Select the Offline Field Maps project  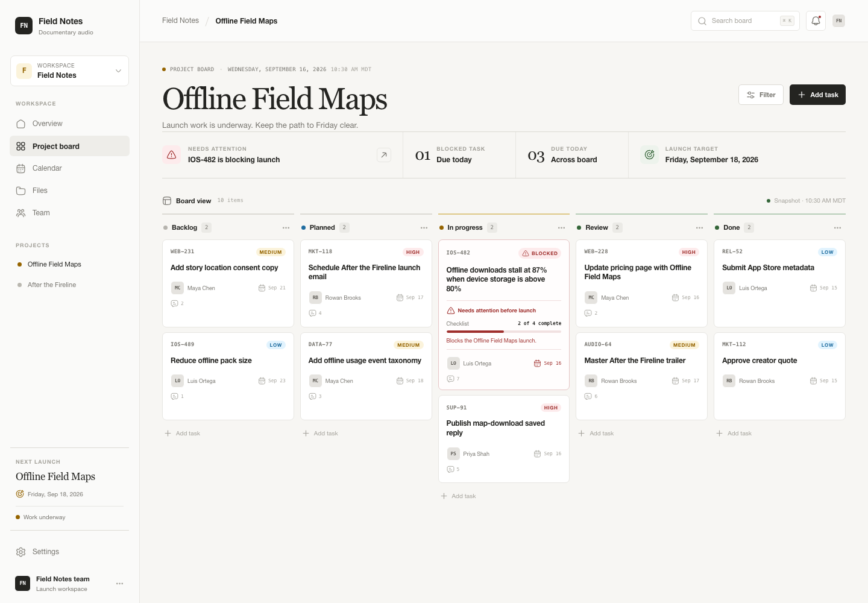coord(69,264)
